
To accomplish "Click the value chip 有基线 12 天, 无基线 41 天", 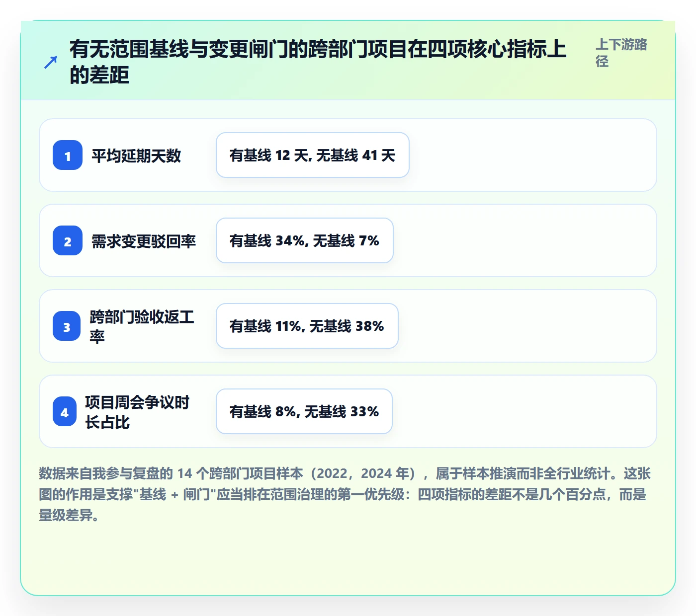I will click(313, 155).
